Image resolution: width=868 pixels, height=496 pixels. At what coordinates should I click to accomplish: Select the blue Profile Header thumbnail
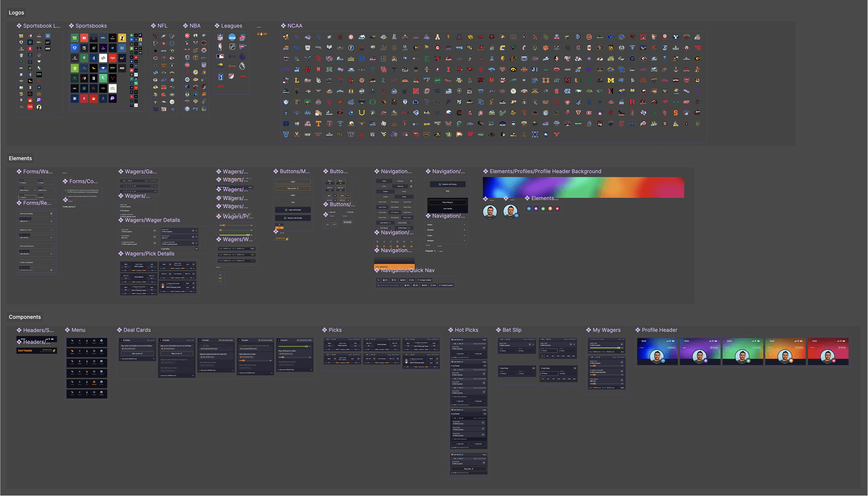tap(657, 351)
